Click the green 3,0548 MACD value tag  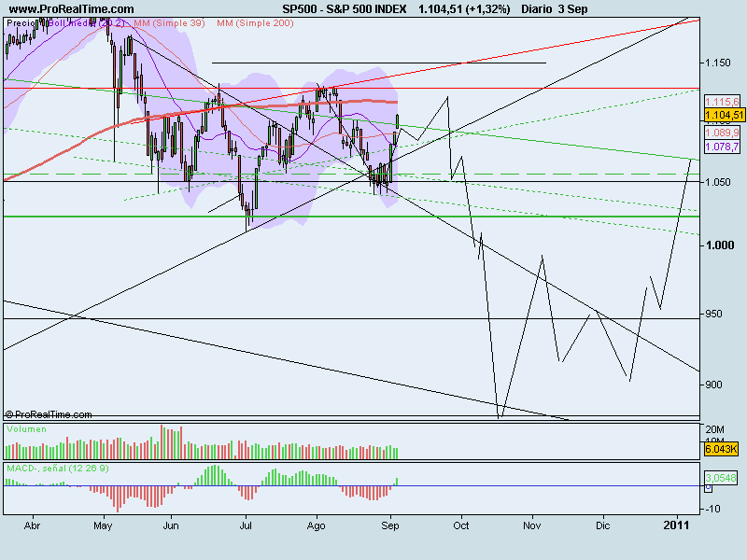[x=721, y=478]
